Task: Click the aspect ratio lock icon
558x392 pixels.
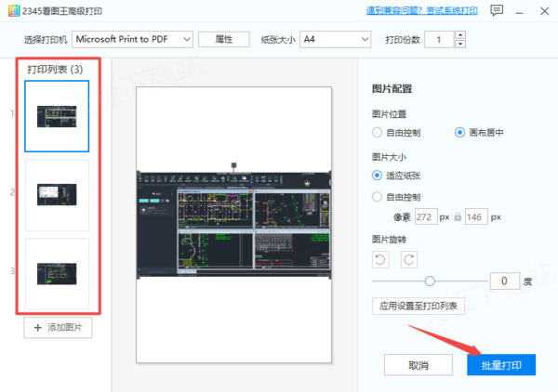Action: [x=456, y=216]
